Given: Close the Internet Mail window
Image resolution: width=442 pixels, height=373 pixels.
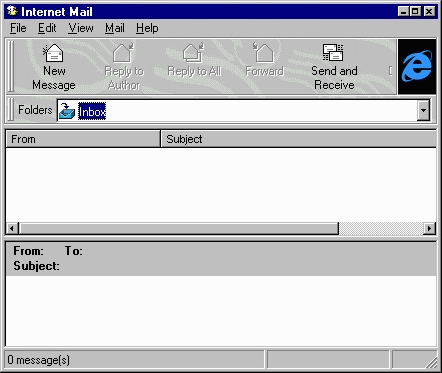Looking at the screenshot, I should [x=429, y=12].
